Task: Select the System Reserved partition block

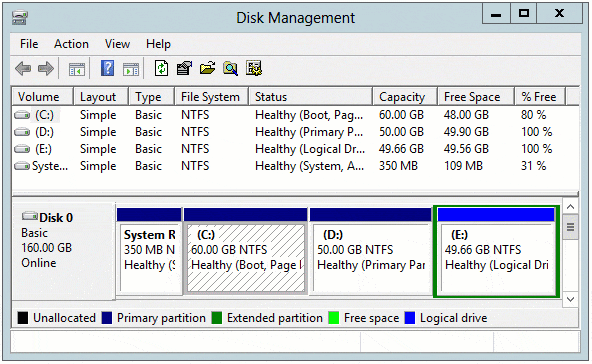Action: (x=149, y=251)
